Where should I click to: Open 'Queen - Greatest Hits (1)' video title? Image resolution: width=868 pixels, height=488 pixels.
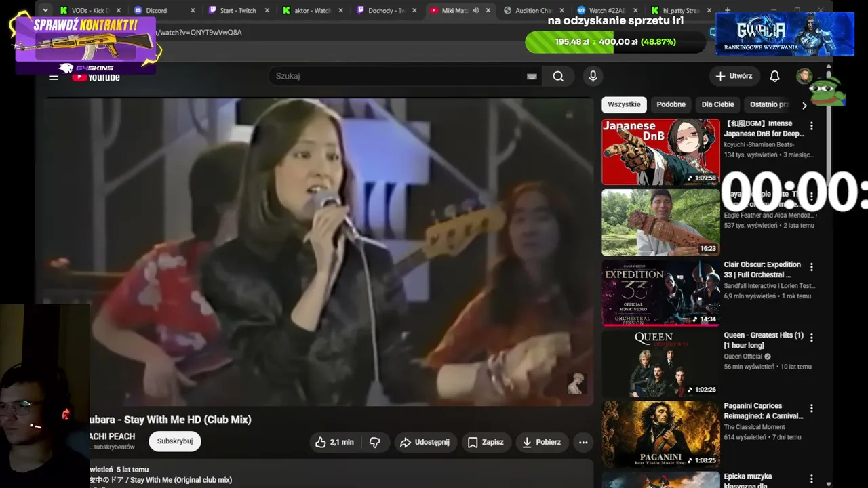pos(764,340)
